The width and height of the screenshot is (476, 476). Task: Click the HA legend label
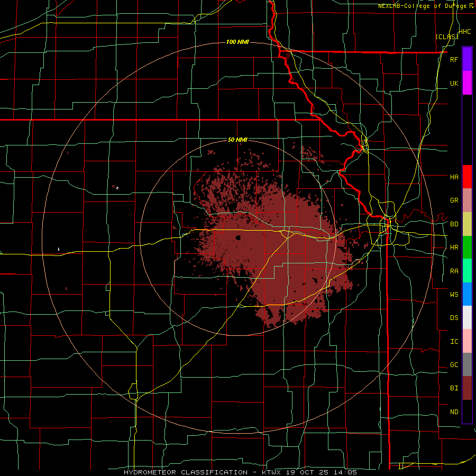point(454,177)
